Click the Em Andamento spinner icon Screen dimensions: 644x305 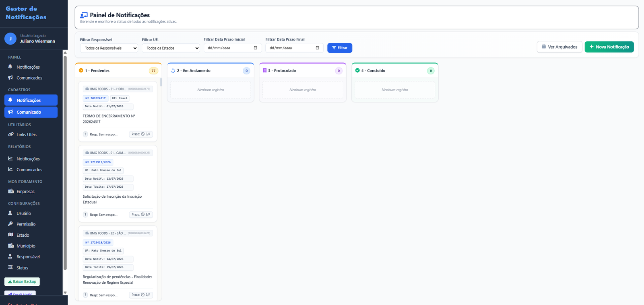[x=173, y=71]
